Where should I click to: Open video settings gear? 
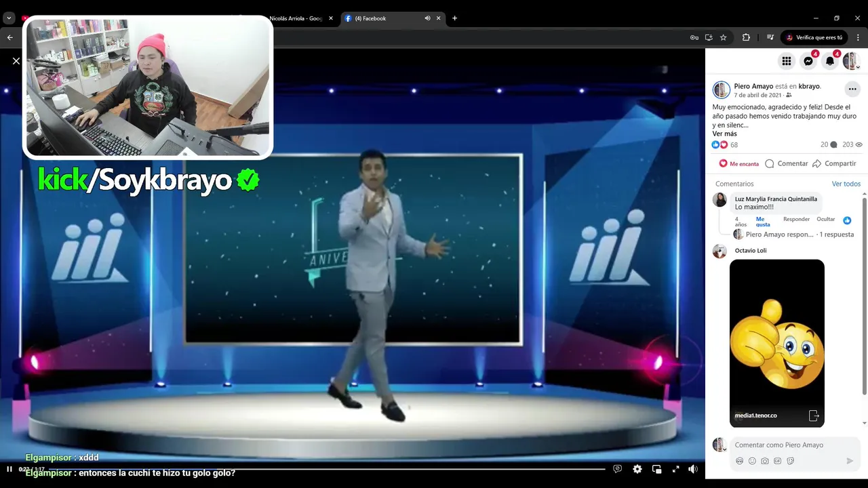pos(637,469)
